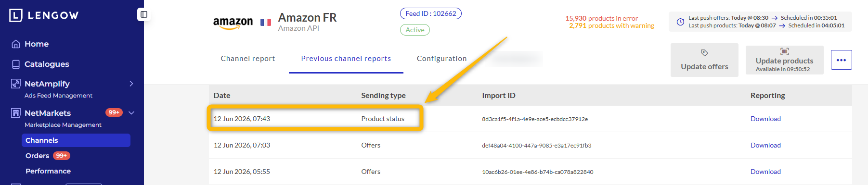Click the date 12 Jun 2026, 07:43

242,119
